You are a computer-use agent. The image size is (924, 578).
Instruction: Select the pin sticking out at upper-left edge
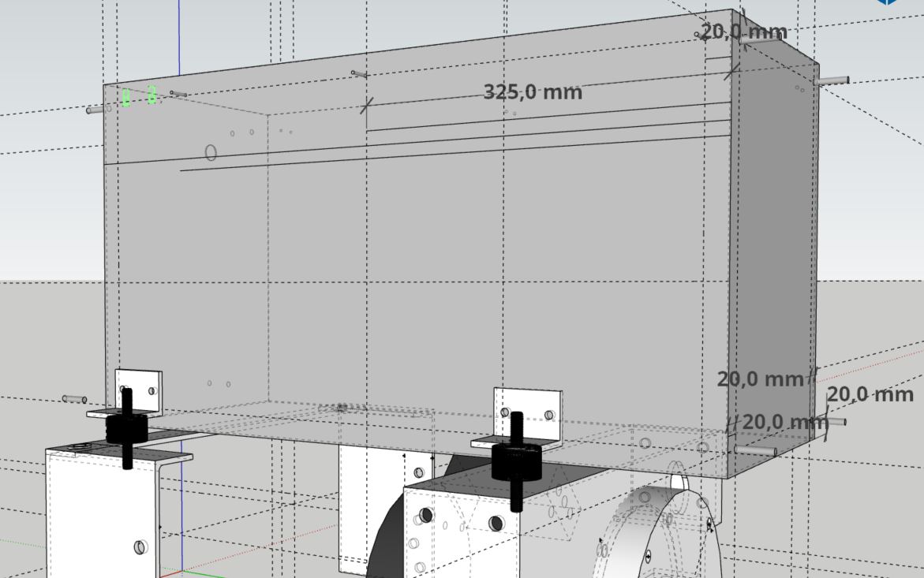(95, 110)
